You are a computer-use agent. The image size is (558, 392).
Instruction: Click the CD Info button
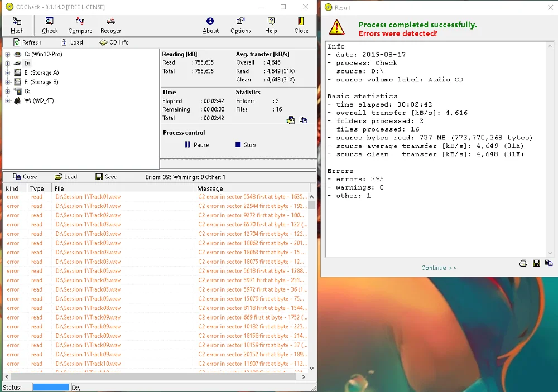tap(114, 42)
